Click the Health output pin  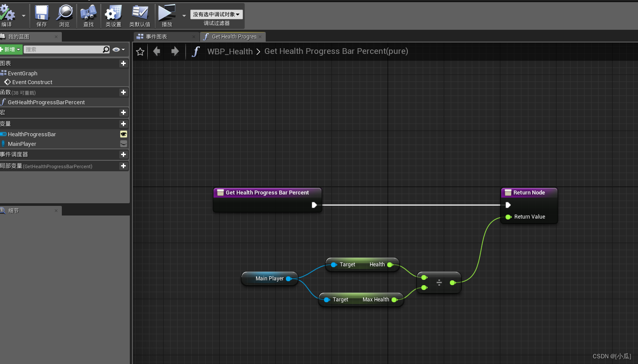(390, 265)
